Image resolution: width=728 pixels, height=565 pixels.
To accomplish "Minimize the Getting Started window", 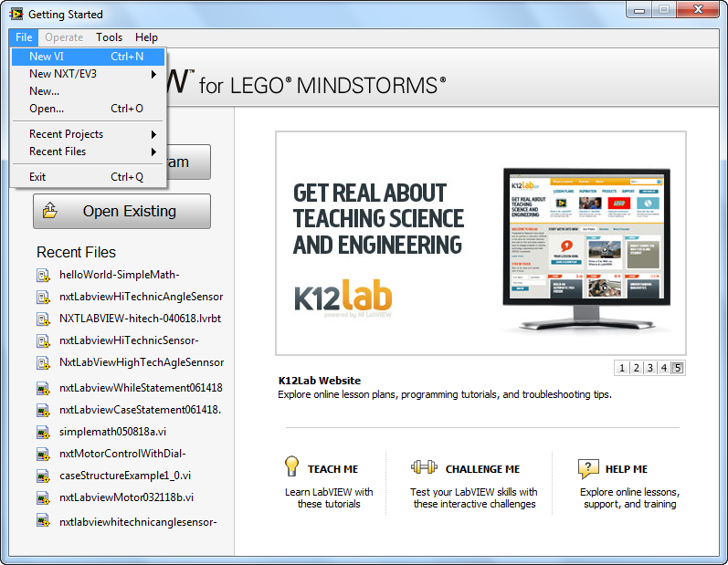I will coord(639,10).
